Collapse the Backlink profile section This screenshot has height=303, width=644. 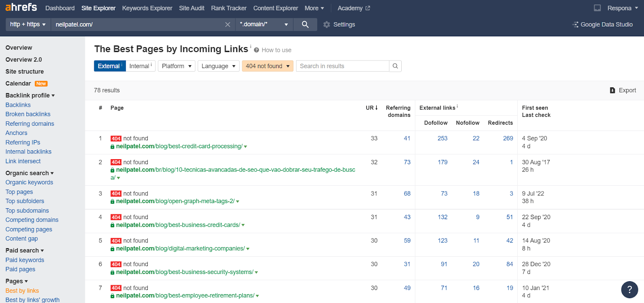pos(30,95)
